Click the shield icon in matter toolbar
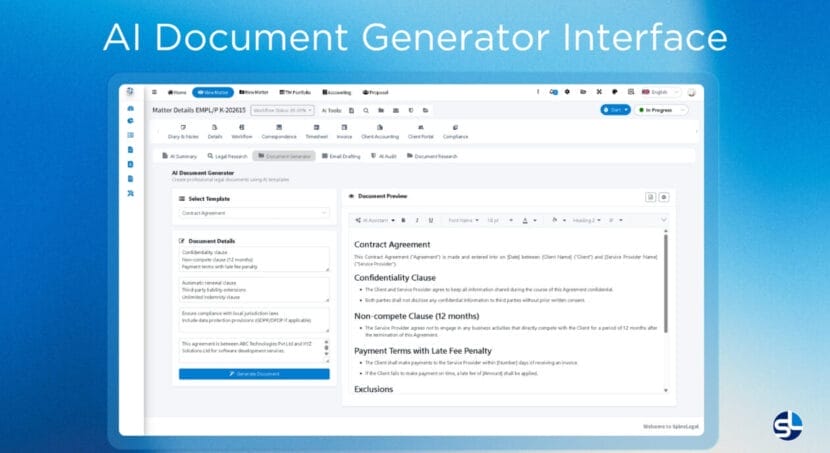This screenshot has height=453, width=830. click(411, 110)
